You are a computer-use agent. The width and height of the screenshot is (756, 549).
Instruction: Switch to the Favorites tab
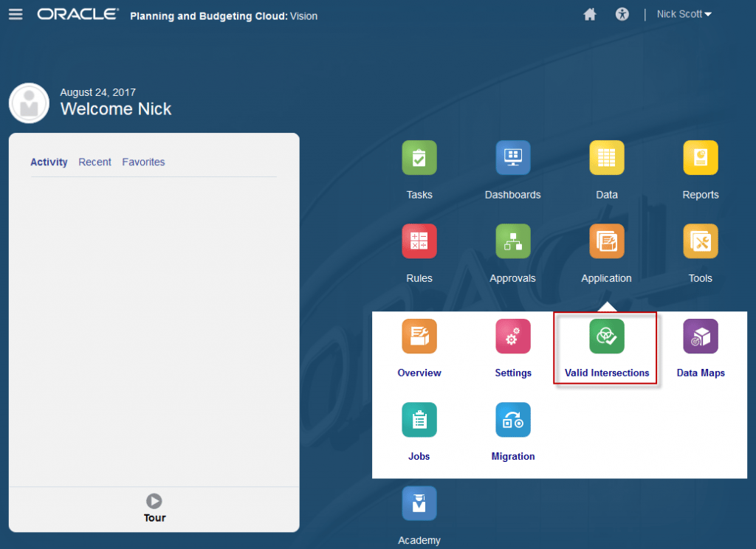click(143, 162)
